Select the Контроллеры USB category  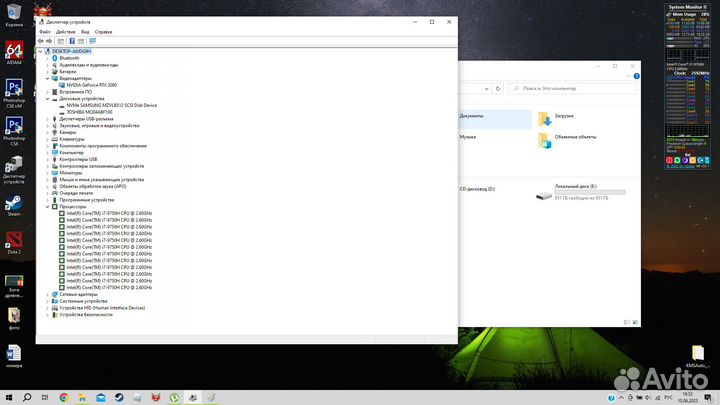(x=78, y=159)
